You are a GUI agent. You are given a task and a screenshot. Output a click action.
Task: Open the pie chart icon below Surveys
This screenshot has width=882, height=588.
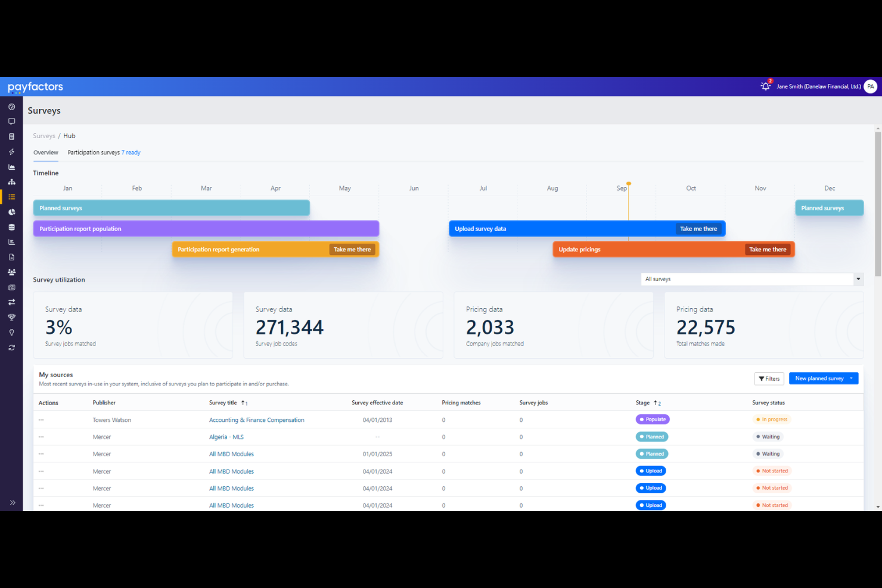(x=11, y=211)
